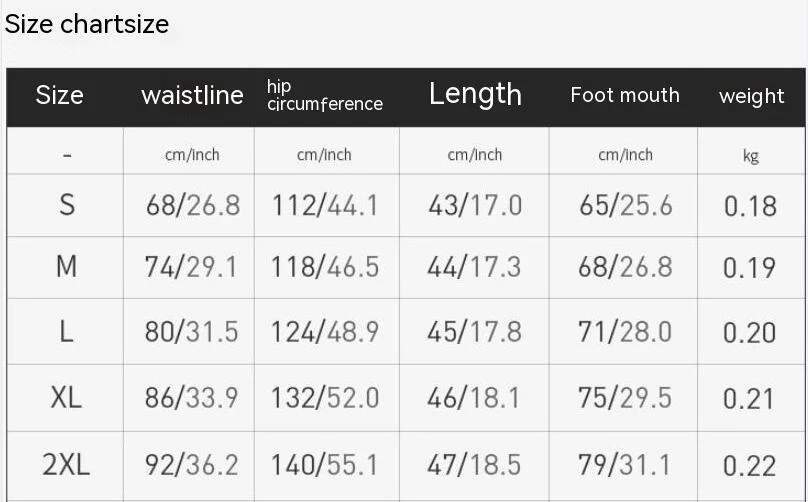Select the 92/36.2 waistline cell
Image resolution: width=808 pixels, height=502 pixels.
[x=192, y=464]
